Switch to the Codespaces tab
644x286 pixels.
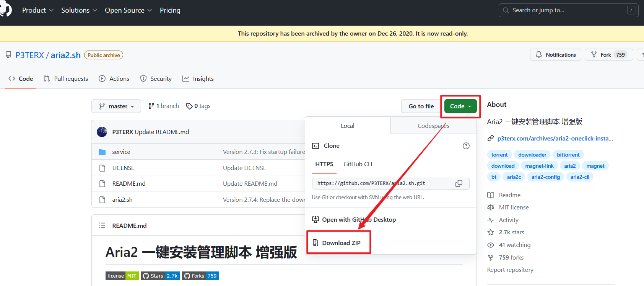(433, 126)
